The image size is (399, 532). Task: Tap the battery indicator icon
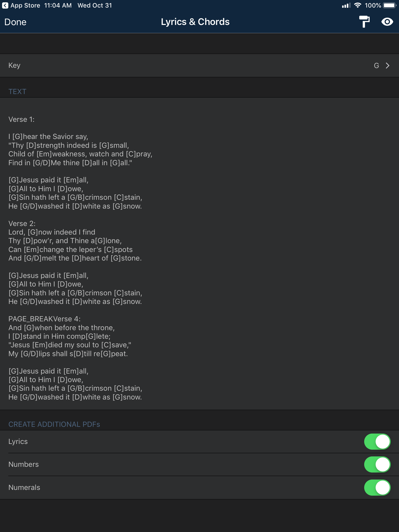(x=389, y=5)
